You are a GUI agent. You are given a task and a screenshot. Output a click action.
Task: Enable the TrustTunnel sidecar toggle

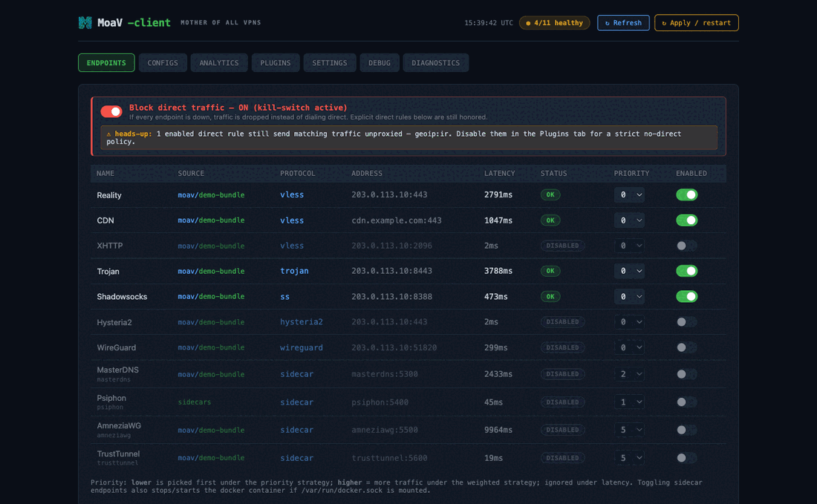pos(686,458)
